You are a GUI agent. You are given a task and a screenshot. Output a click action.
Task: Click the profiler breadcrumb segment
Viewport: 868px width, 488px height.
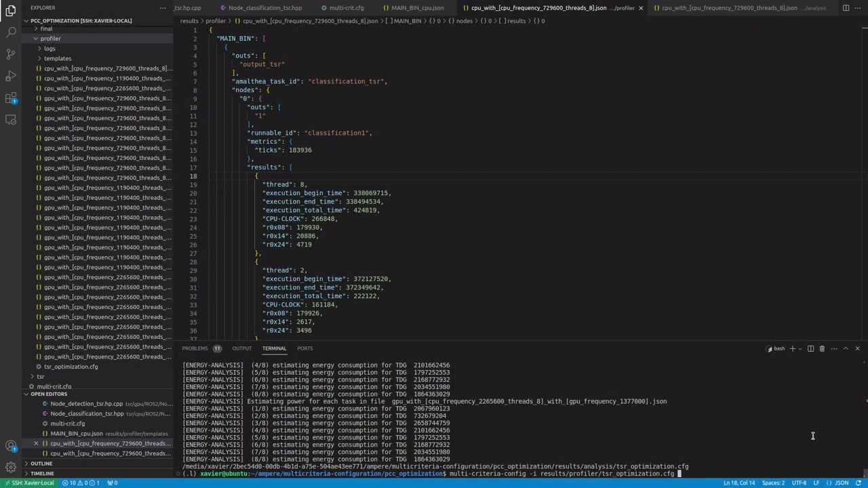(x=216, y=21)
